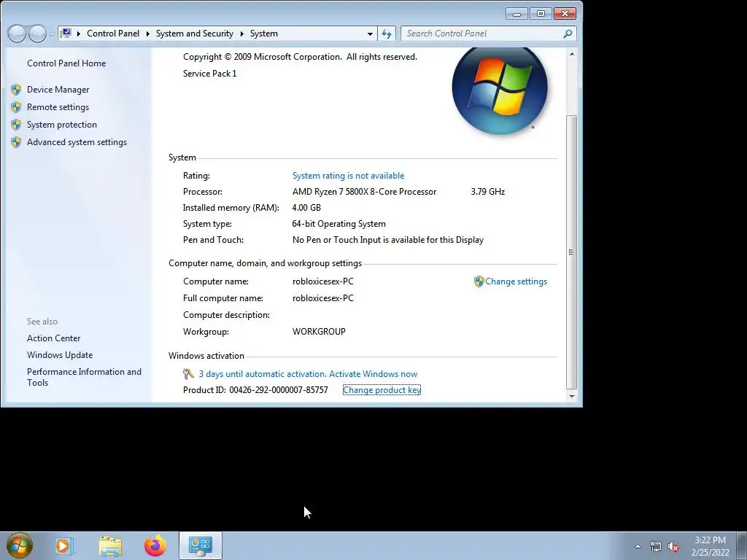This screenshot has width=747, height=560.
Task: Select Control Panel in the breadcrumb
Action: (x=113, y=34)
